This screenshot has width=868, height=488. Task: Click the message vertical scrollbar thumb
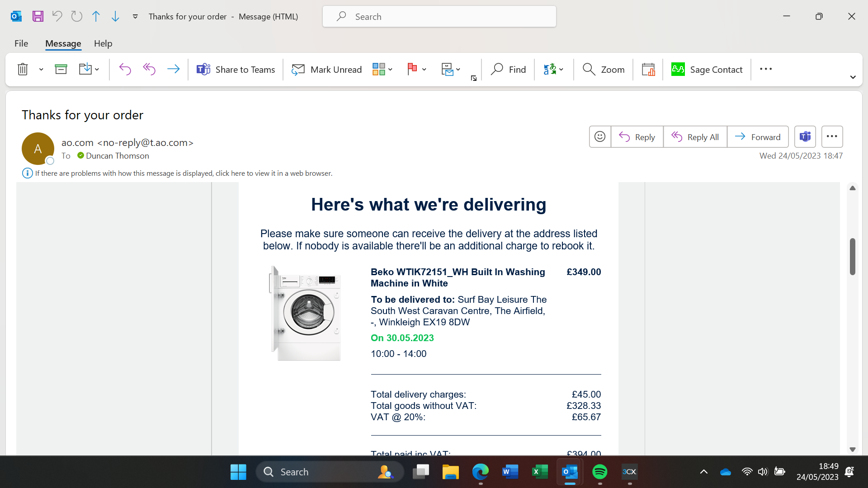(x=853, y=256)
